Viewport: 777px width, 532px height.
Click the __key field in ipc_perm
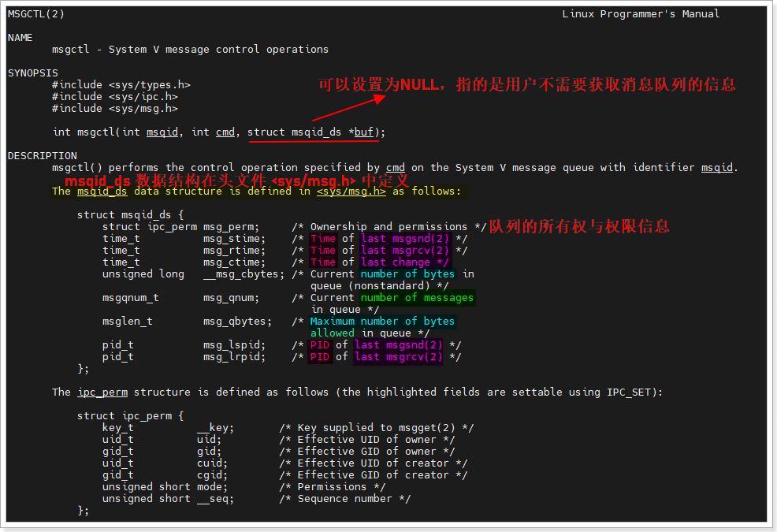215,428
